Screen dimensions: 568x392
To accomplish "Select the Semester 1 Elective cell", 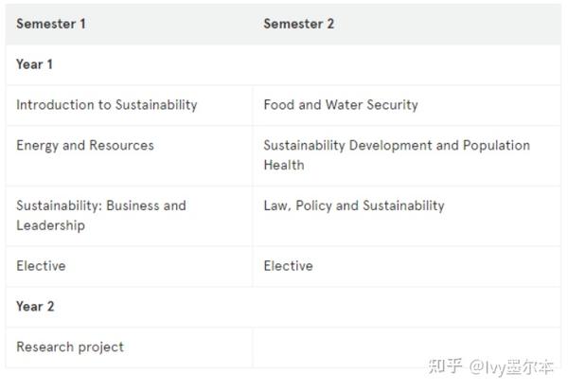I will coord(41,266).
